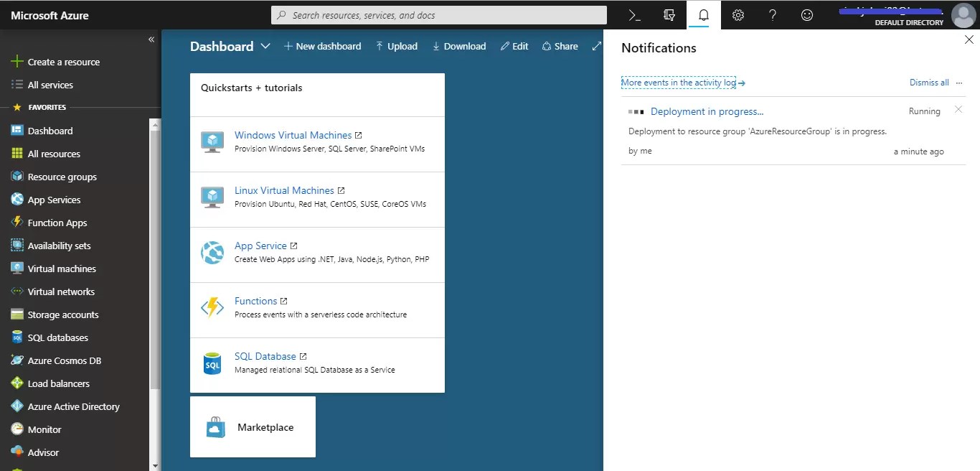The width and height of the screenshot is (980, 471).
Task: Click the App Service globe tile icon
Action: (212, 253)
